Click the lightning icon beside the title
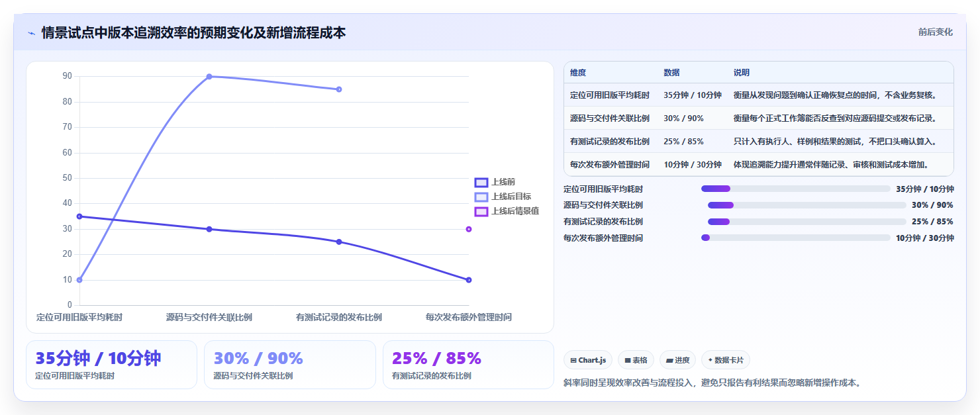Screen dimensions: 980x415 pos(31,32)
